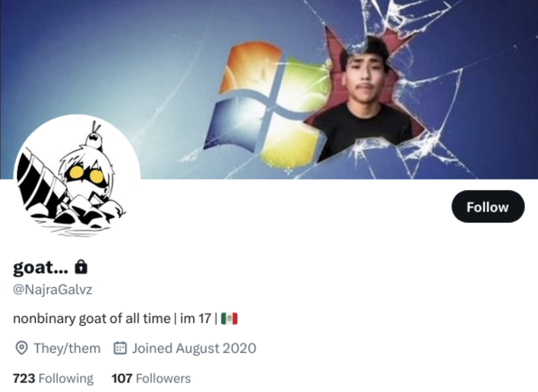Click the calendar icon beside Joined date
This screenshot has height=392, width=538.
[119, 348]
